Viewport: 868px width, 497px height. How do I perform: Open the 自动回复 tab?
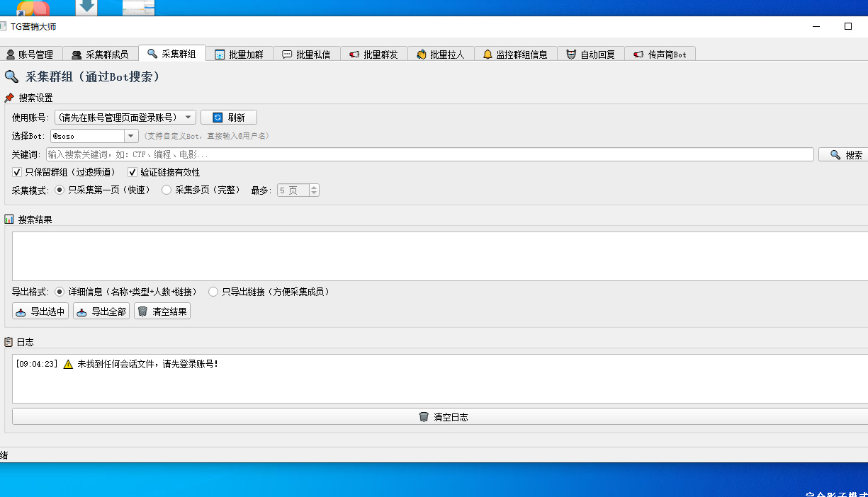590,55
